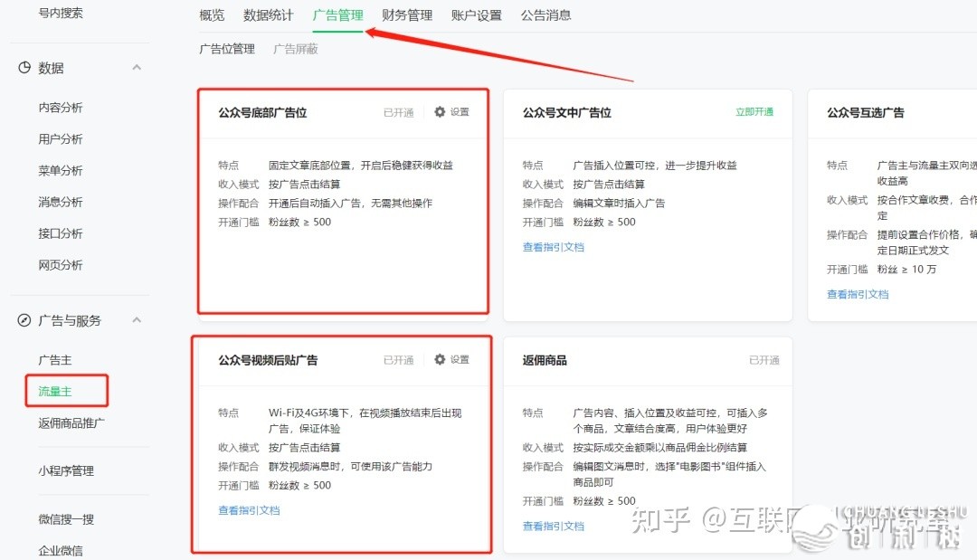The image size is (977, 560).
Task: Click the 公众号互选广告 card title
Action: coord(865,113)
